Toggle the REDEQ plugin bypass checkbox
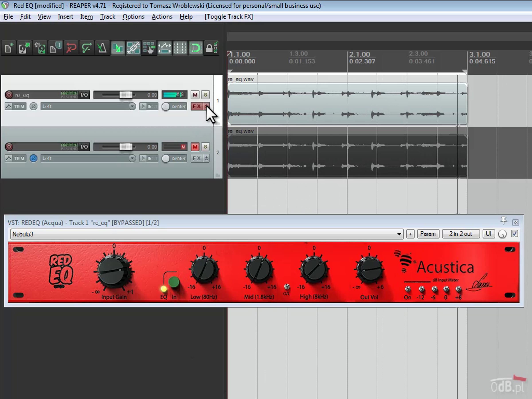Image resolution: width=532 pixels, height=399 pixels. (x=514, y=234)
